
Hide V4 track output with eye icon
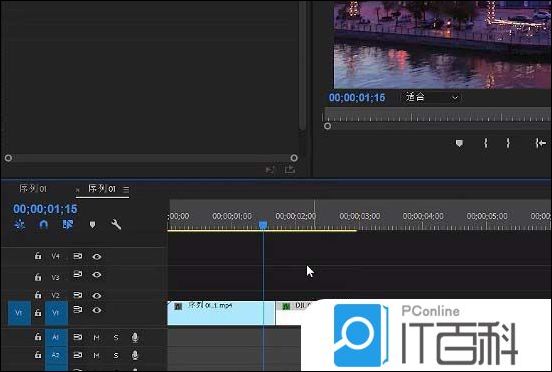pos(97,257)
